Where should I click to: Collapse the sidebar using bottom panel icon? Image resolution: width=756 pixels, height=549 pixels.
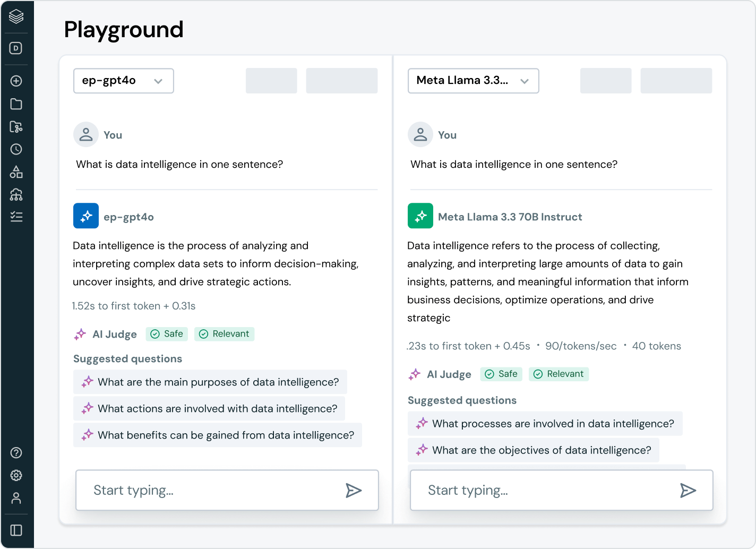[x=16, y=530]
